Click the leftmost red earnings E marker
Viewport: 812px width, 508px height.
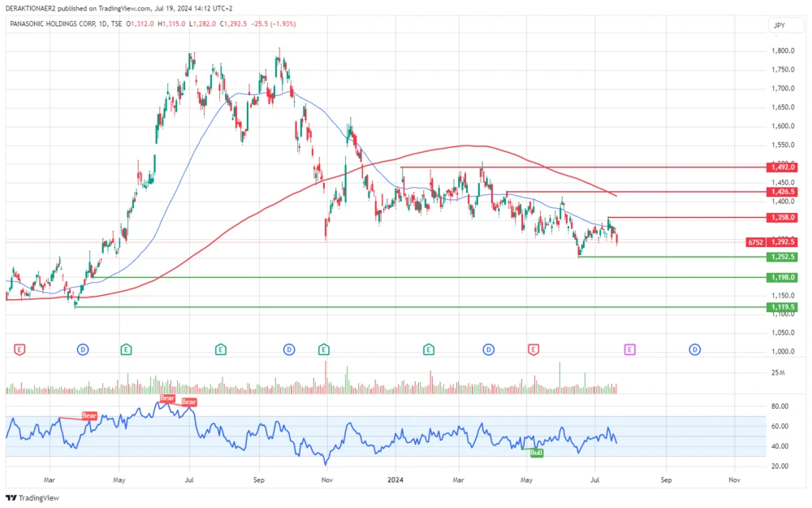tap(20, 350)
